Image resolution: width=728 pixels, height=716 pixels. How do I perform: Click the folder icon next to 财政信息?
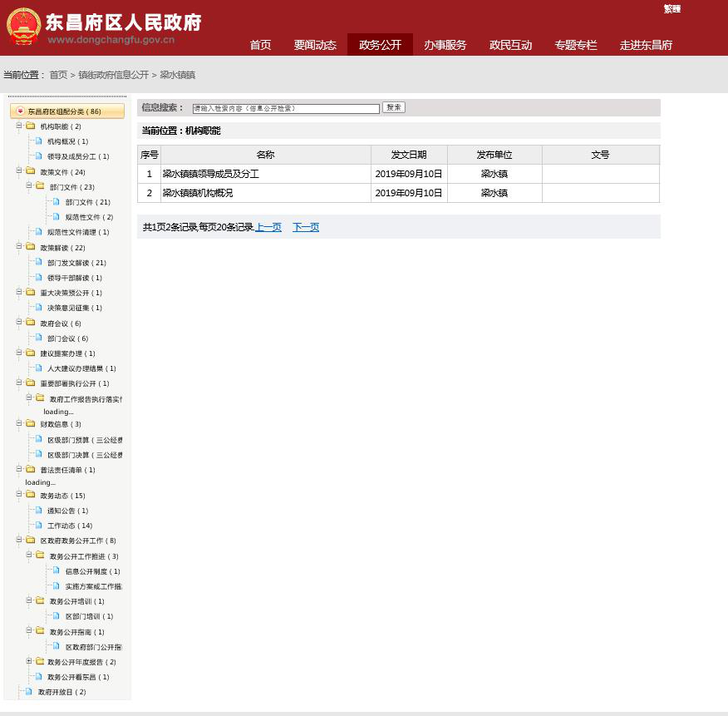31,424
